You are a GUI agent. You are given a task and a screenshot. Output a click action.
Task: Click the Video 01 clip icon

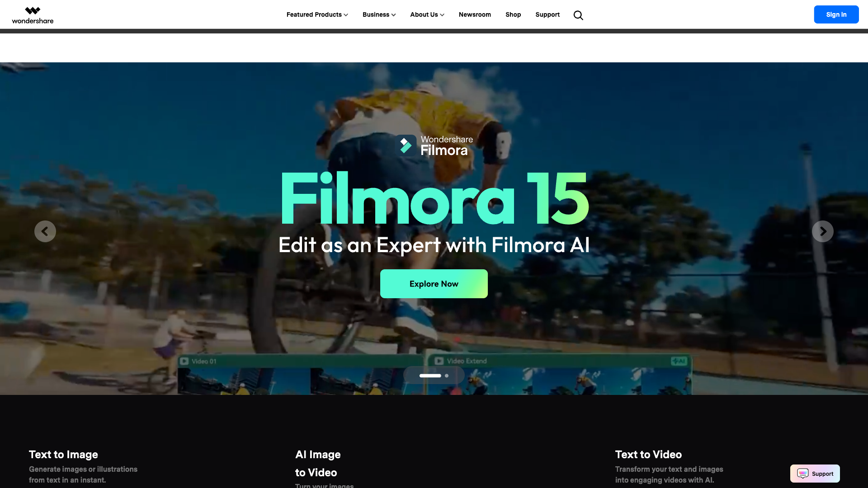(184, 361)
